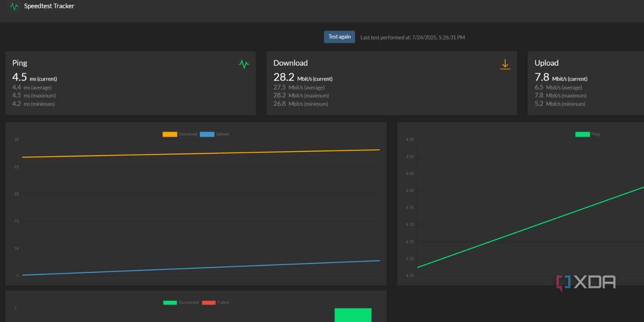Click the green pulse icon in Ping card
The width and height of the screenshot is (644, 322).
pyautogui.click(x=244, y=64)
